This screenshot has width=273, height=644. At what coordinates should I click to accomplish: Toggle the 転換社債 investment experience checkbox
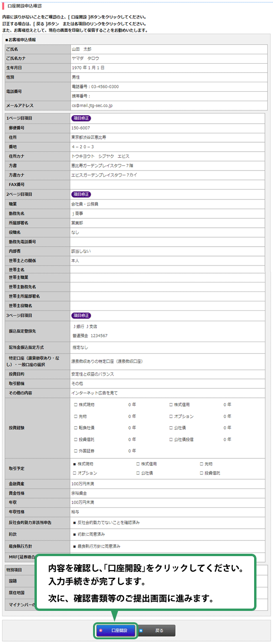click(x=76, y=428)
